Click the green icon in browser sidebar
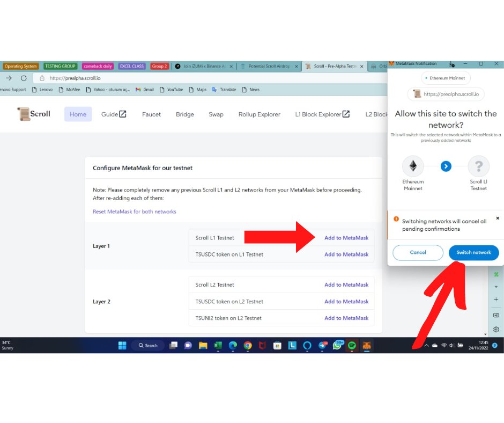The width and height of the screenshot is (504, 423). (x=496, y=275)
